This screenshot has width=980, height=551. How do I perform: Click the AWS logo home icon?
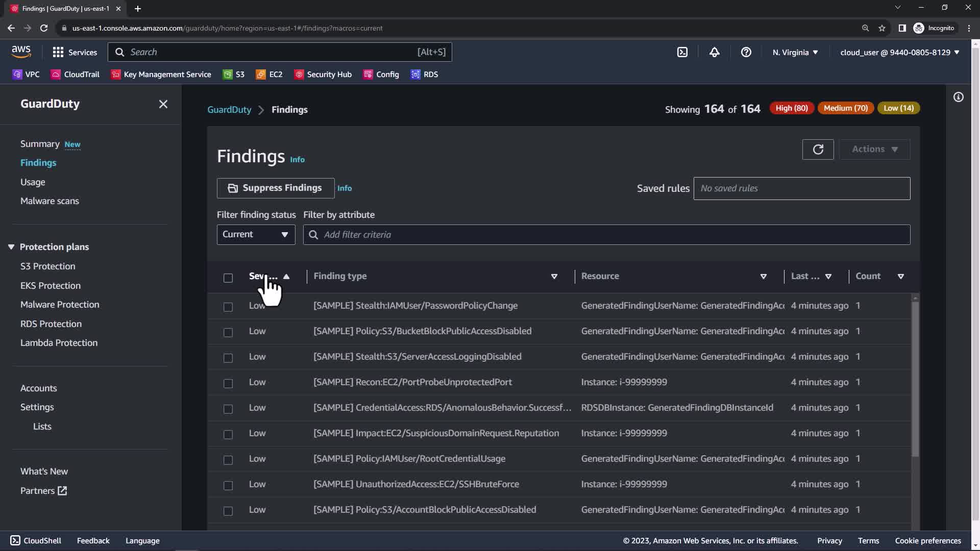click(x=21, y=52)
